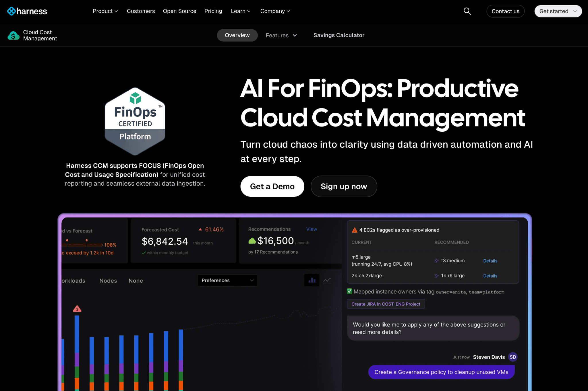Click the 2× c5.2xlarge entry

(x=367, y=276)
